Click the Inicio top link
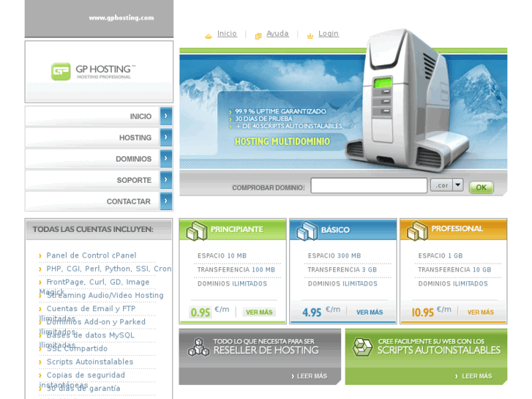Image resolution: width=532 pixels, height=399 pixels. point(227,33)
